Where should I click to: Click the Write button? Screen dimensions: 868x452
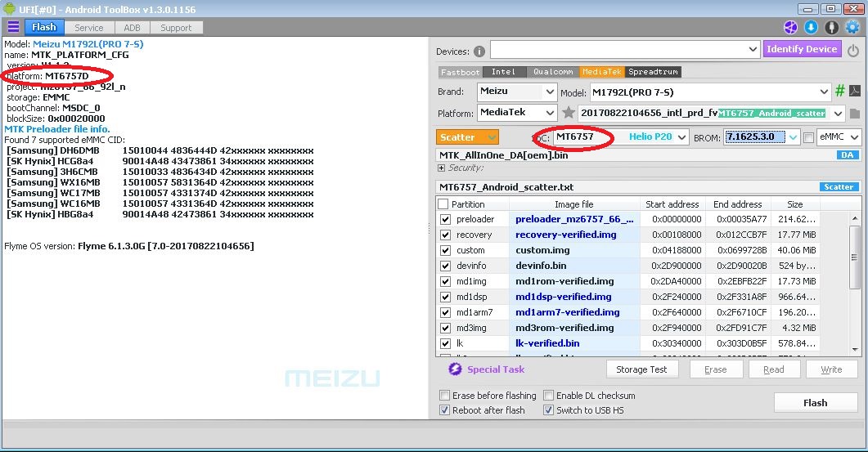(831, 369)
